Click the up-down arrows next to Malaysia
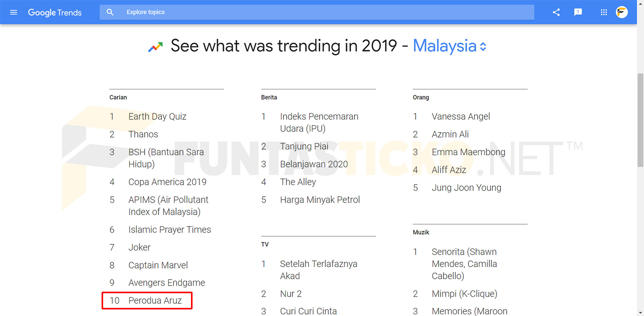The image size is (644, 316). (483, 47)
